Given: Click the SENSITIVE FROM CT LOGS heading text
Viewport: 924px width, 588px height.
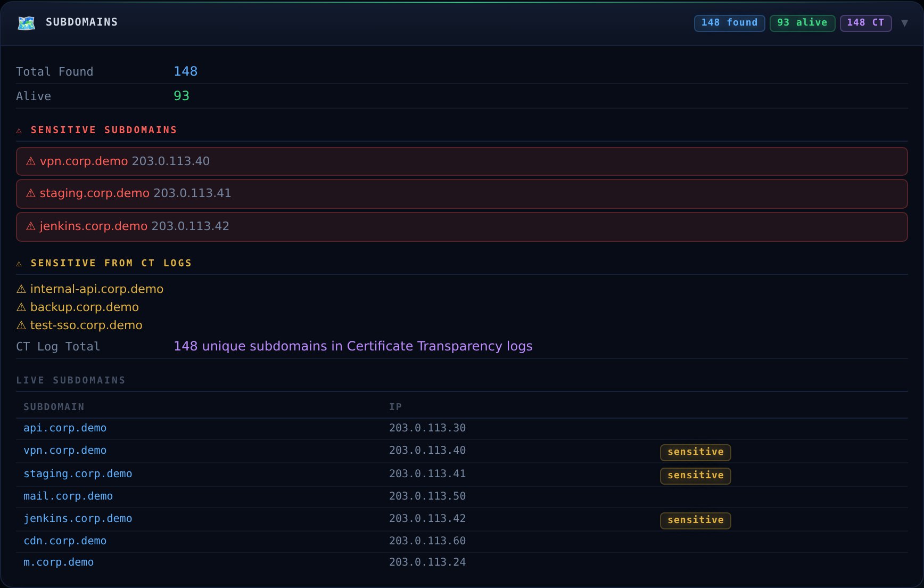Looking at the screenshot, I should pyautogui.click(x=111, y=263).
